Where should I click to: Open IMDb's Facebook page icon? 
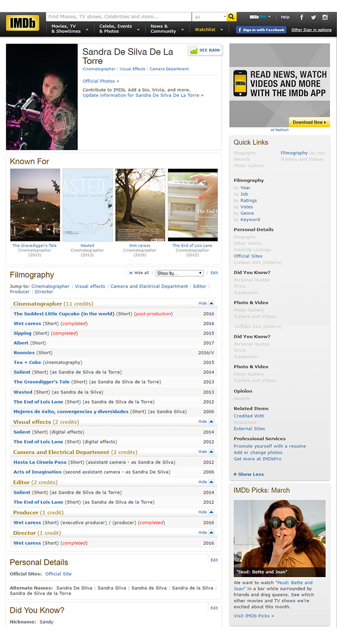(x=301, y=17)
